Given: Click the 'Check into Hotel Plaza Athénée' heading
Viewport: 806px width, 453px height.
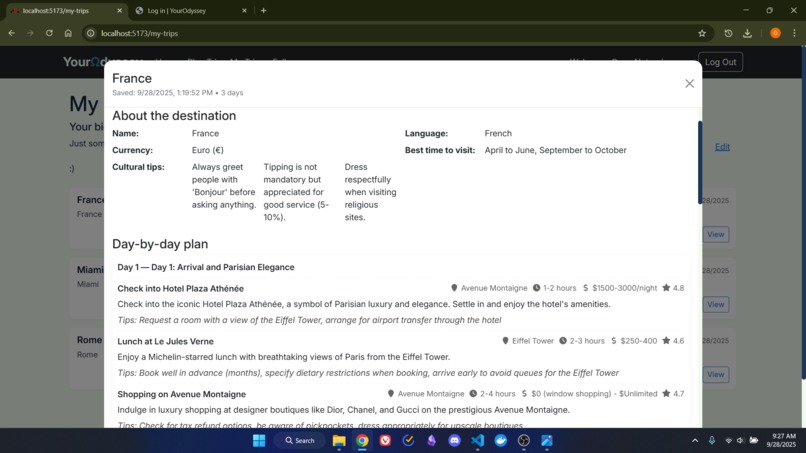Looking at the screenshot, I should coord(180,288).
